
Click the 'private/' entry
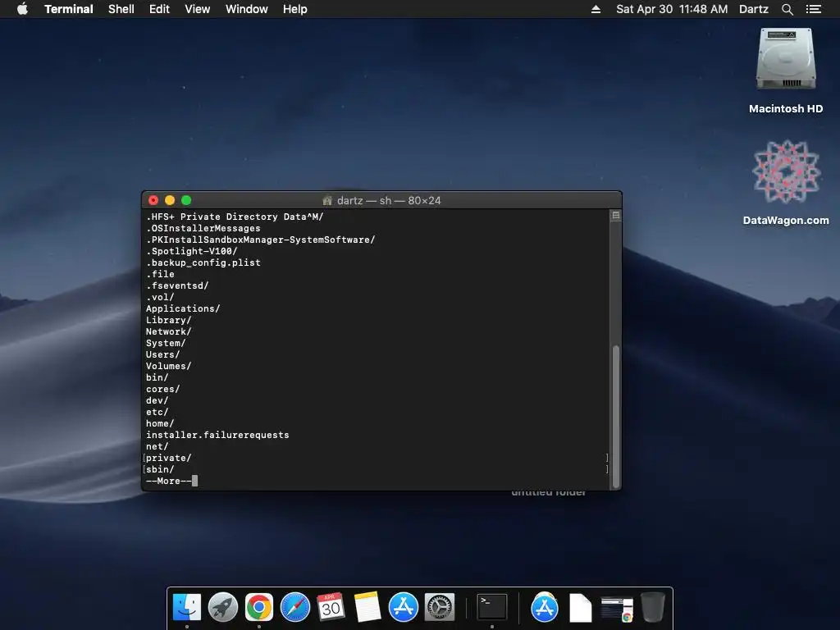(x=169, y=458)
